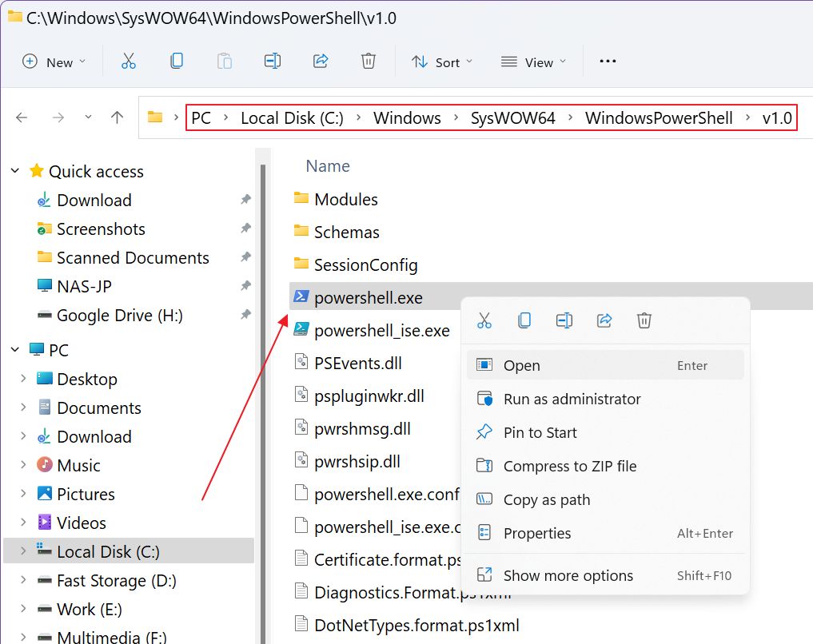This screenshot has width=813, height=644.
Task: Click Show more options in the context menu
Action: (567, 574)
